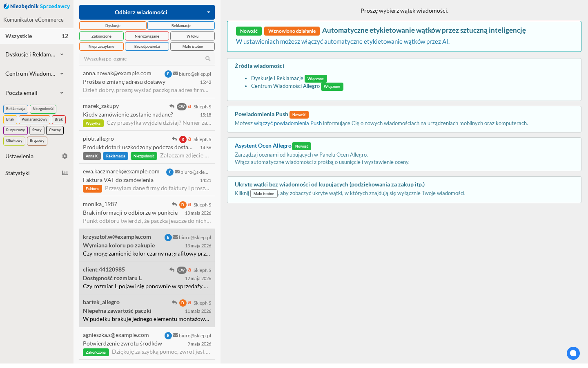Click the red R badge in piotr.allegro row

(183, 139)
